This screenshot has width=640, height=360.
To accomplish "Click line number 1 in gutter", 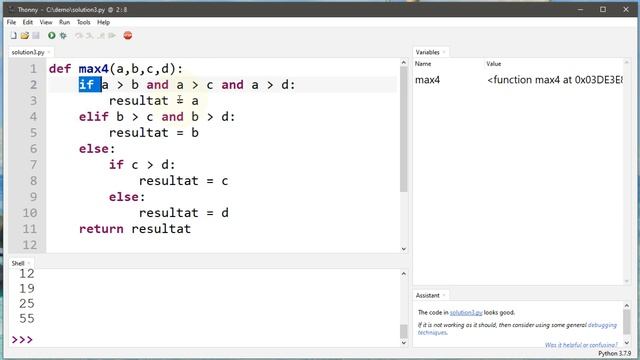I will pyautogui.click(x=33, y=69).
